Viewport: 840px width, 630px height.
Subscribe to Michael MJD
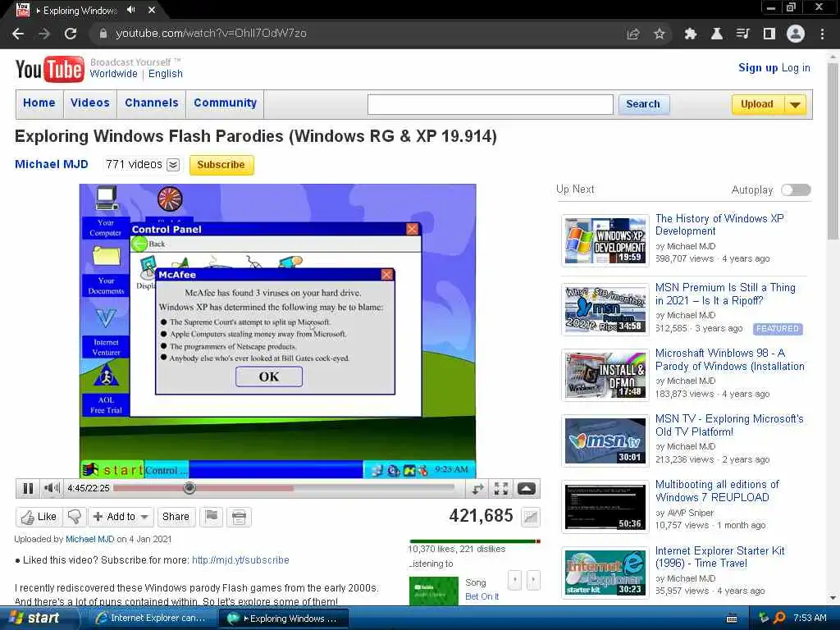coord(221,165)
